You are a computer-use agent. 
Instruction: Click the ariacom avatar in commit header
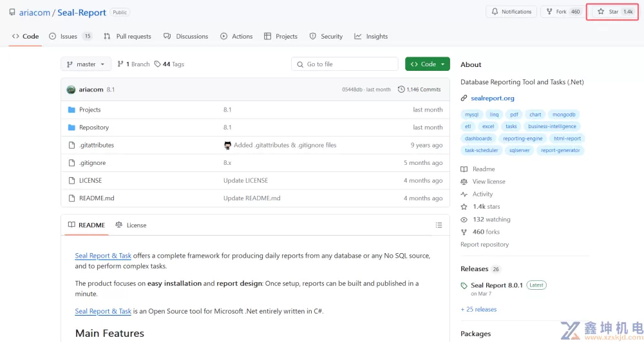click(x=71, y=90)
